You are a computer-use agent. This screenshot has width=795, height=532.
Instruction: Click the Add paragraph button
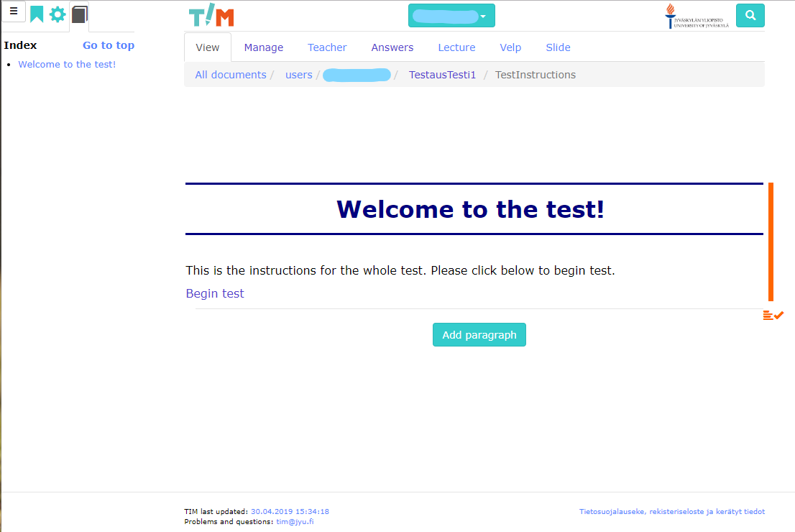(479, 334)
